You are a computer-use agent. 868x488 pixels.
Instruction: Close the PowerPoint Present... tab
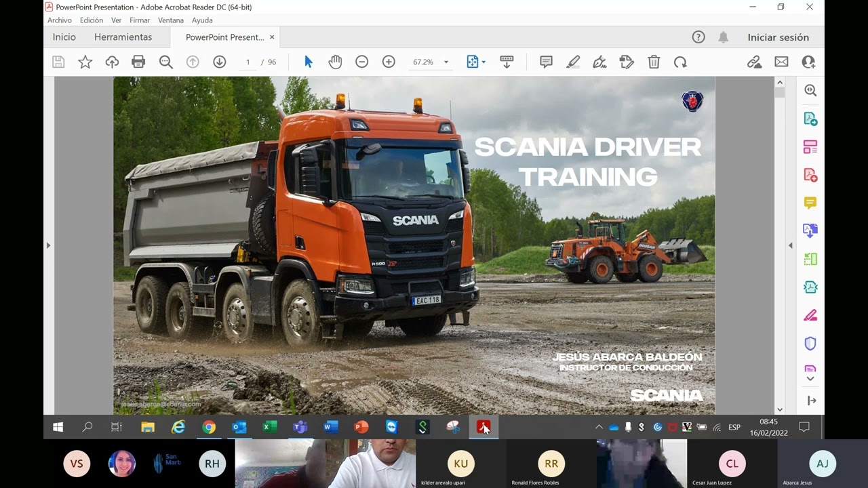[x=272, y=37]
